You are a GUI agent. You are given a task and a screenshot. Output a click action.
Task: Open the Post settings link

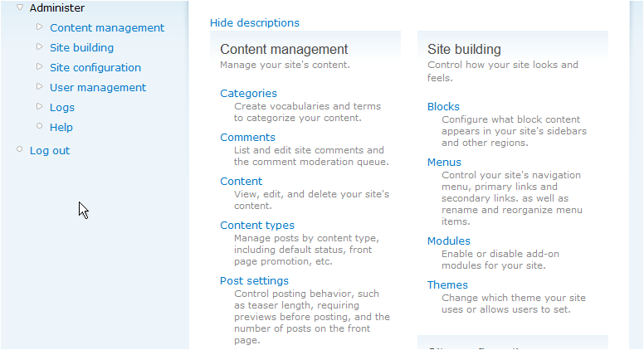pyautogui.click(x=254, y=280)
